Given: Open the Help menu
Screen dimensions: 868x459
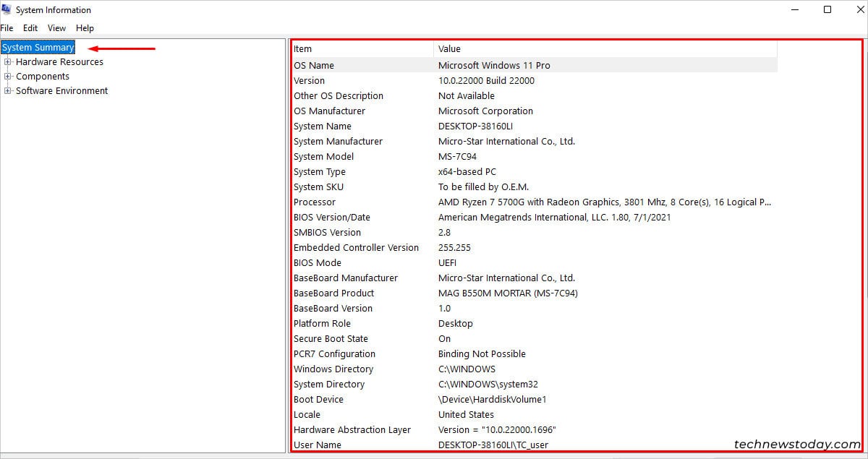Looking at the screenshot, I should pos(85,28).
